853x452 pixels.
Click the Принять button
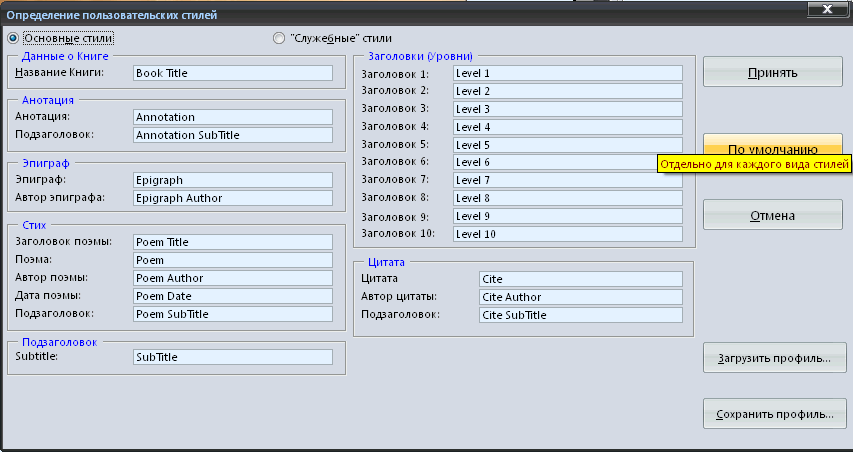point(772,72)
